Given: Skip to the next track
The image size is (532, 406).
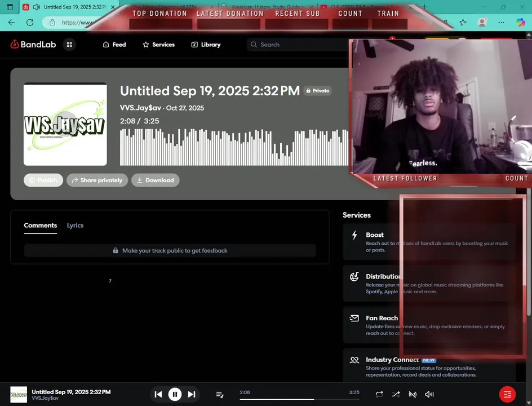Looking at the screenshot, I should 192,395.
